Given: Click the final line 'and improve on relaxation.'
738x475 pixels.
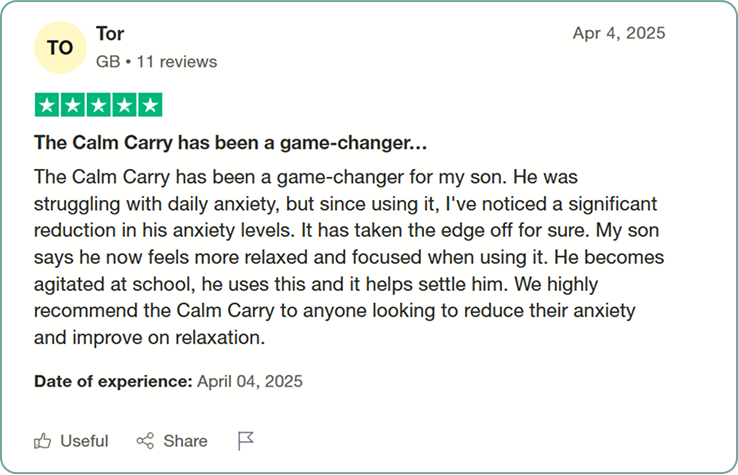Looking at the screenshot, I should point(150,338).
